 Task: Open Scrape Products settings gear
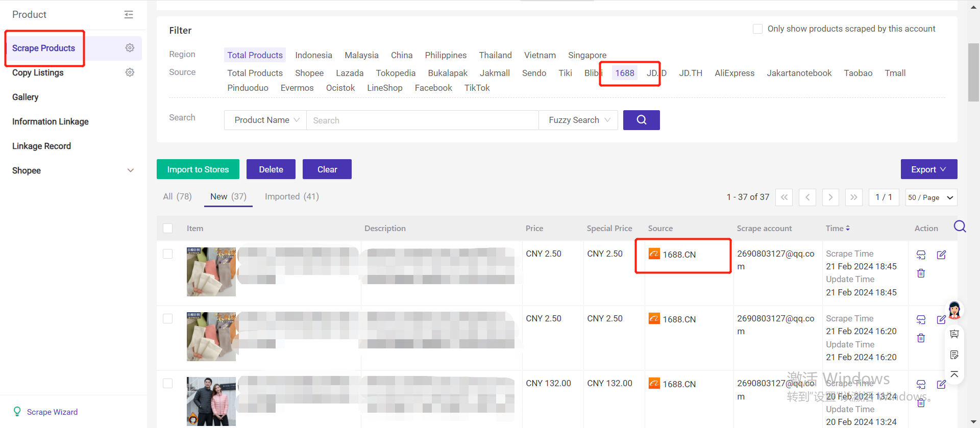tap(130, 47)
